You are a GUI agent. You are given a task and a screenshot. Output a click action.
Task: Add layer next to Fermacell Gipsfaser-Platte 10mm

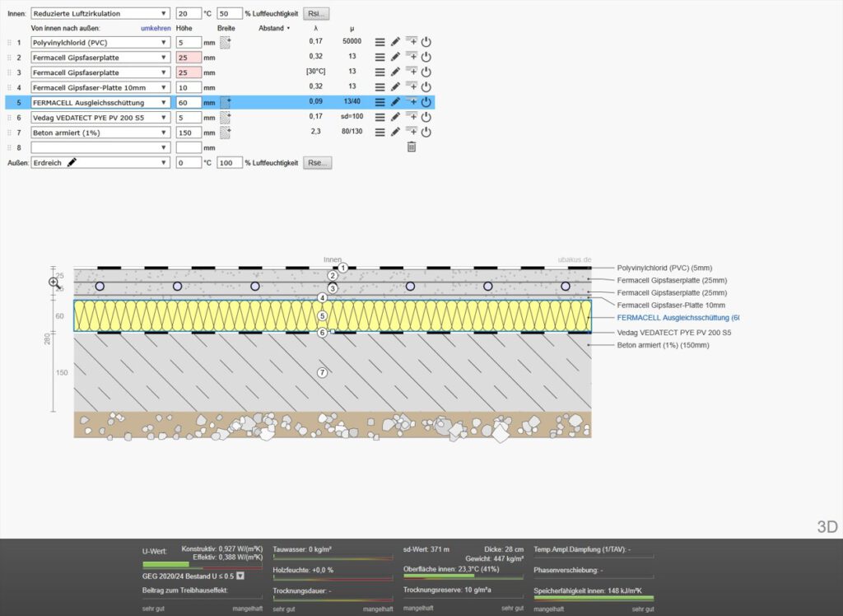[x=412, y=86]
